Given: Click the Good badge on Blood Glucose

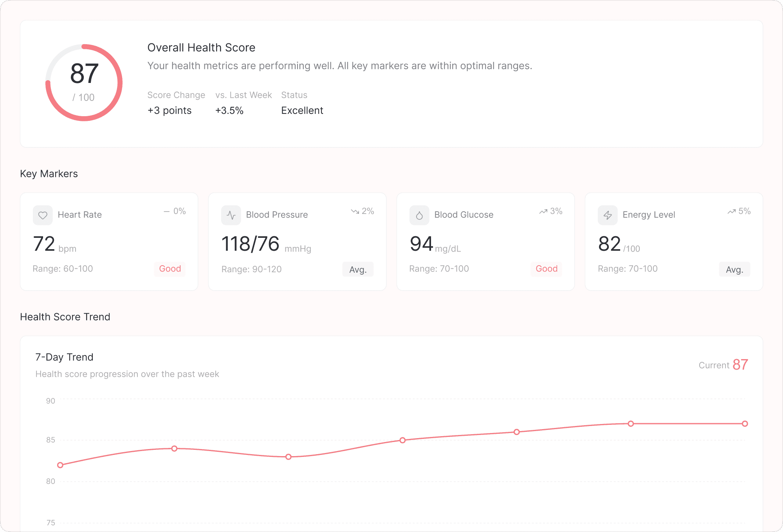Looking at the screenshot, I should click(547, 269).
